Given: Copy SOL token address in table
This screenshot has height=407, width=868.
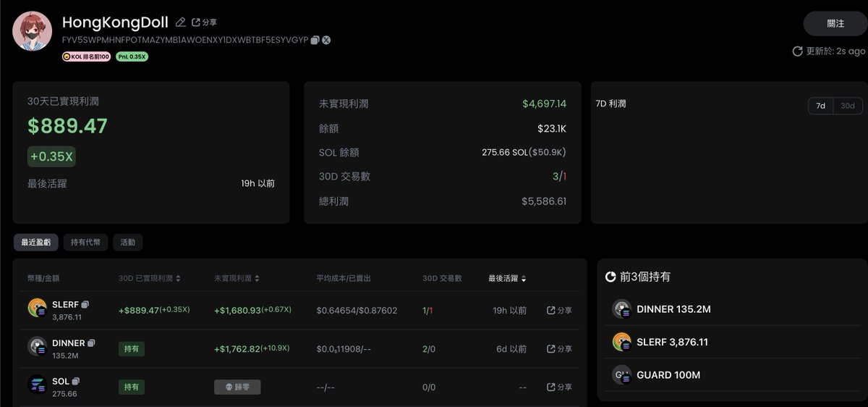Looking at the screenshot, I should click(75, 381).
